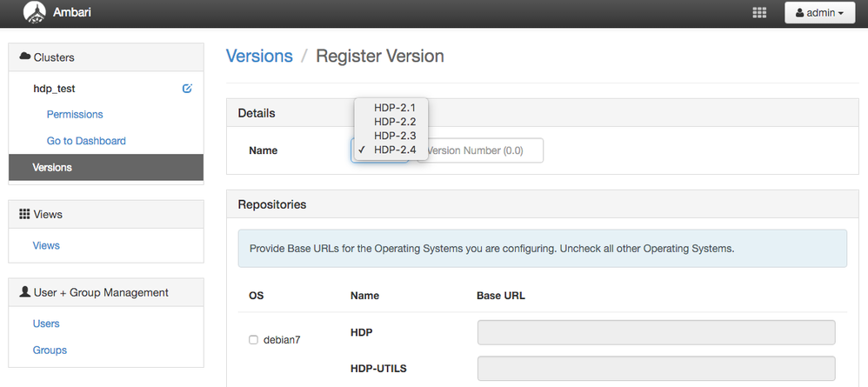The image size is (868, 387).
Task: Open the Permissions link
Action: [x=75, y=115]
